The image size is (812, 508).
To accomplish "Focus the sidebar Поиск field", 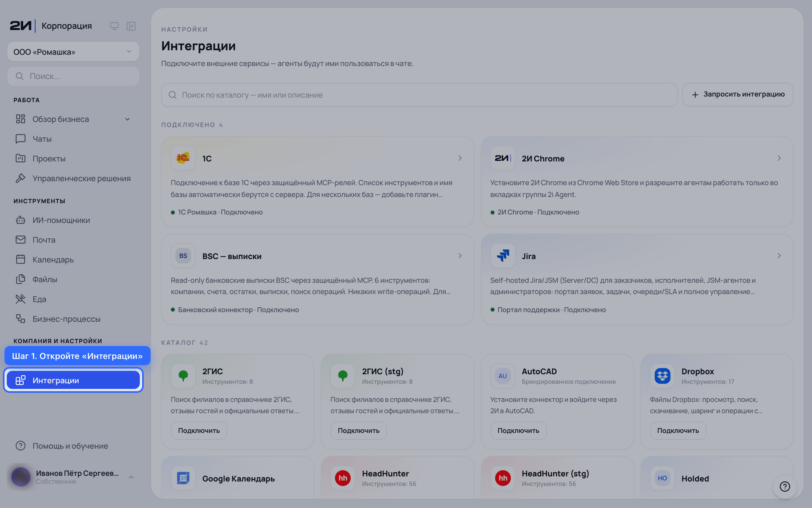I will coord(73,76).
